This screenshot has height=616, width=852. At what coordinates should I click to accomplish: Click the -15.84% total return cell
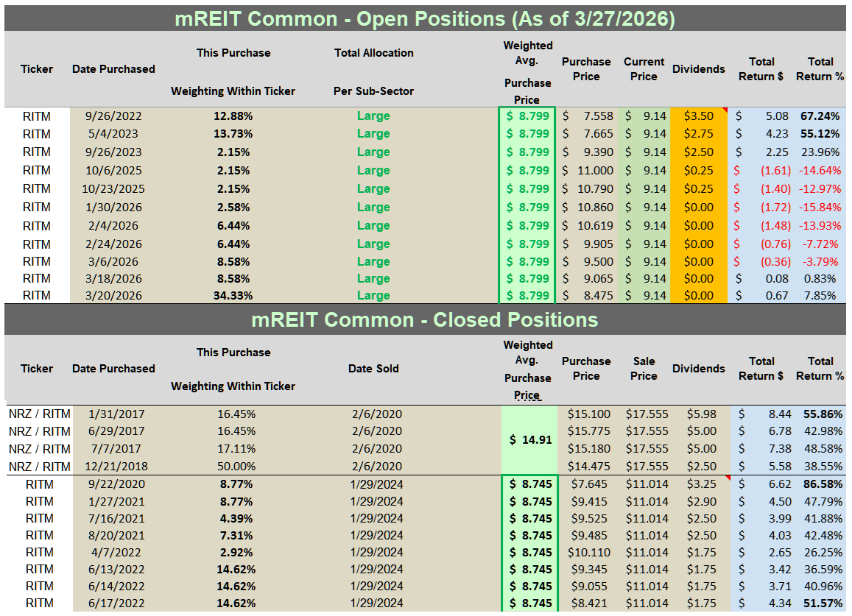pyautogui.click(x=820, y=207)
